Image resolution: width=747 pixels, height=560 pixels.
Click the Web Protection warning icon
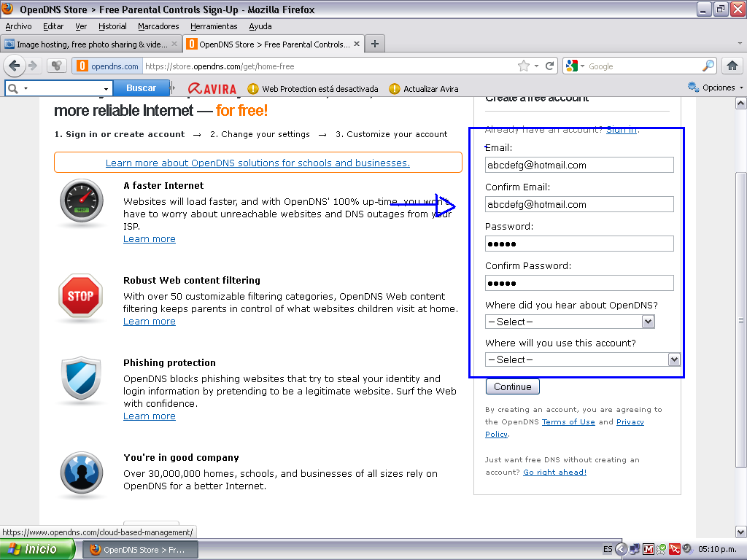[x=253, y=88]
